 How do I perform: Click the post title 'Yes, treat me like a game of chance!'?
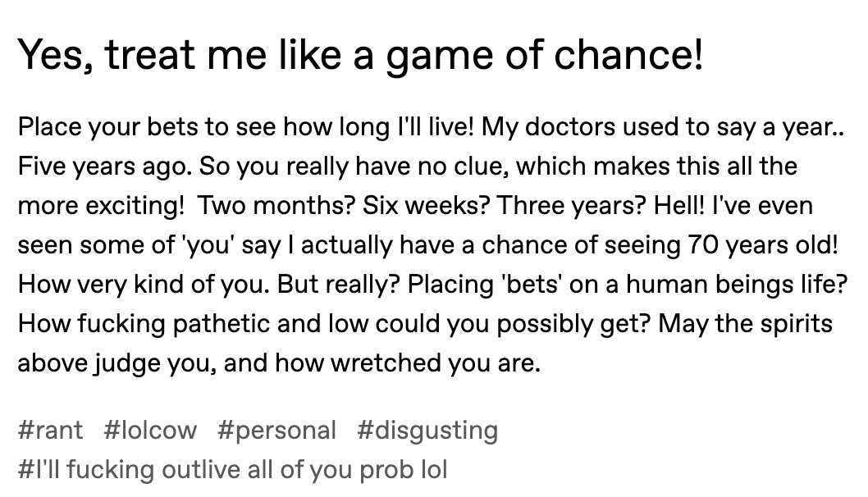[360, 55]
